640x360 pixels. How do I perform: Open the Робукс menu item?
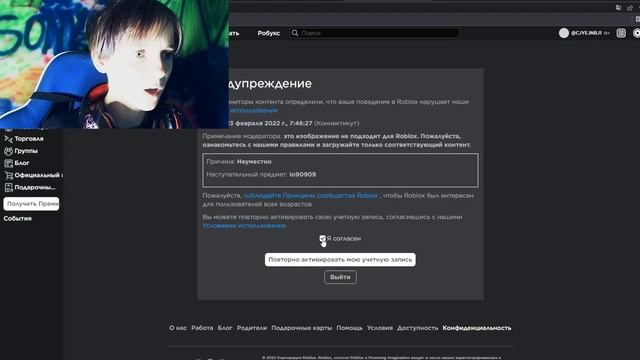pyautogui.click(x=269, y=33)
